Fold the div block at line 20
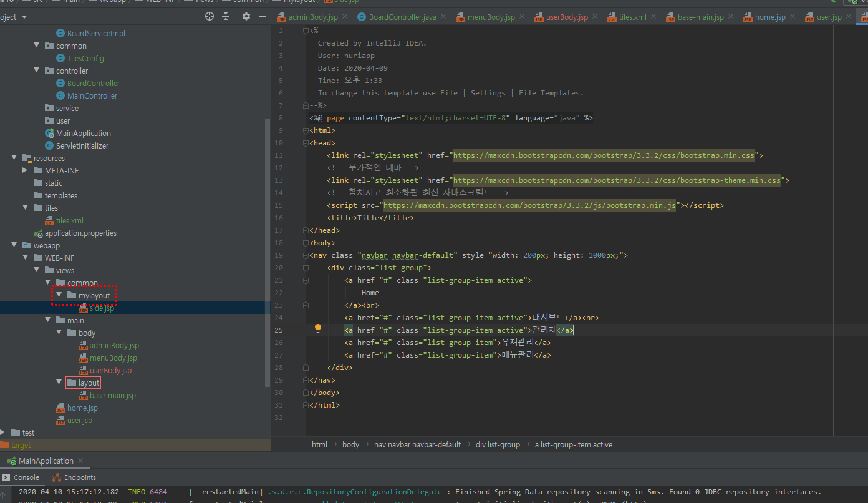 [x=306, y=268]
